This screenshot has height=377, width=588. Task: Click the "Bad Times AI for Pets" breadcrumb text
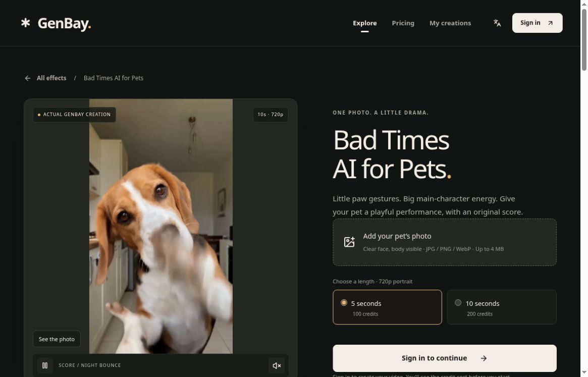(113, 78)
